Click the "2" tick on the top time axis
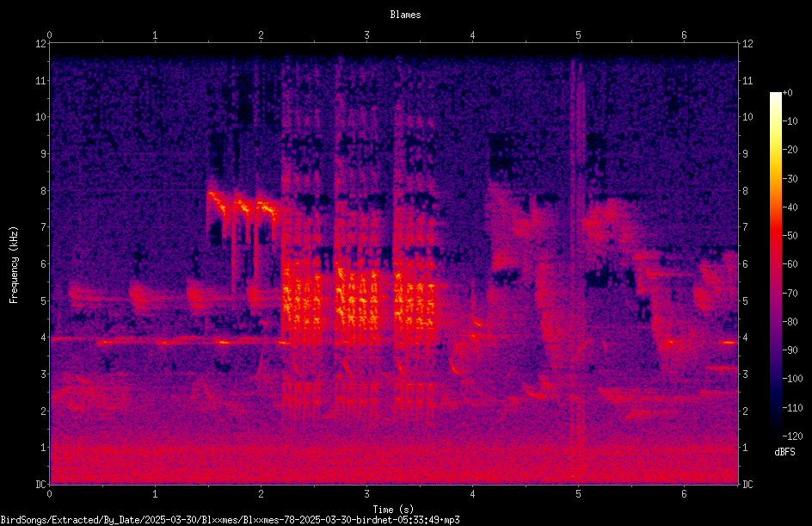Viewport: 812px width, 526px height. click(x=261, y=35)
